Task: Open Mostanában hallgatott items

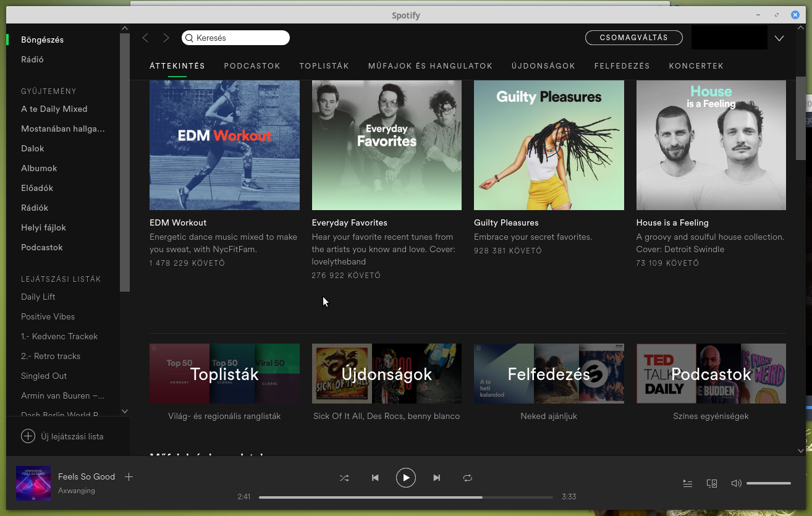Action: [x=63, y=129]
